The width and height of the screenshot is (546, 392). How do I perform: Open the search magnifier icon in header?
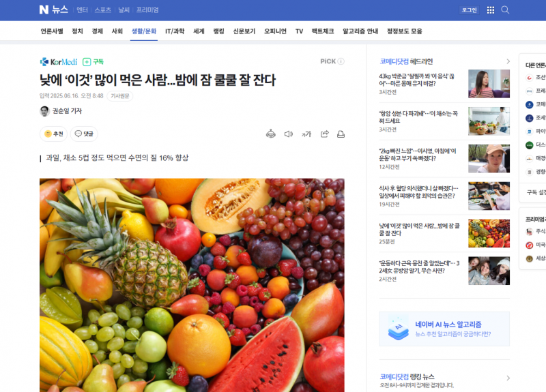point(505,10)
